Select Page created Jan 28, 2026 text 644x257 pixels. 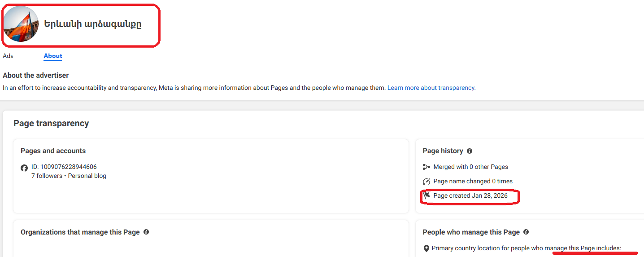pos(470,195)
